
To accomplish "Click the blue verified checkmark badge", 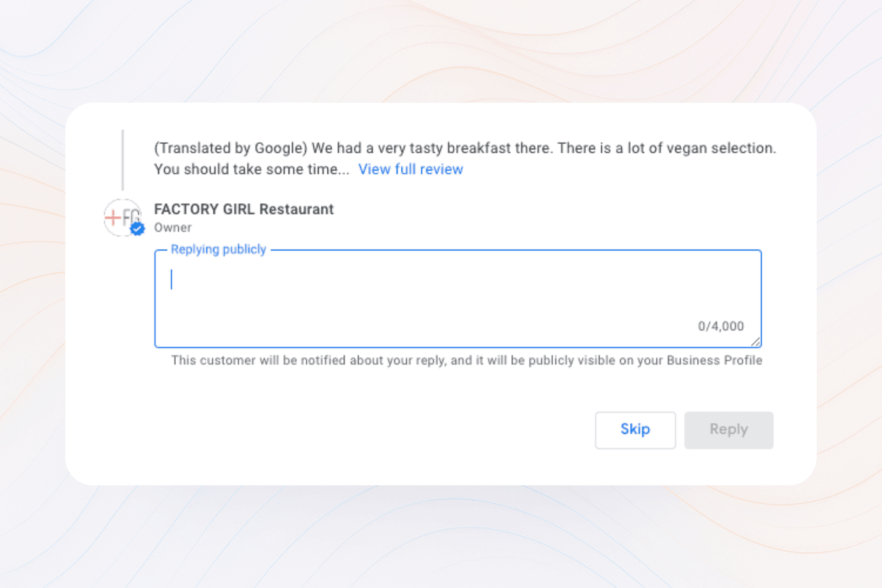I will tap(137, 229).
